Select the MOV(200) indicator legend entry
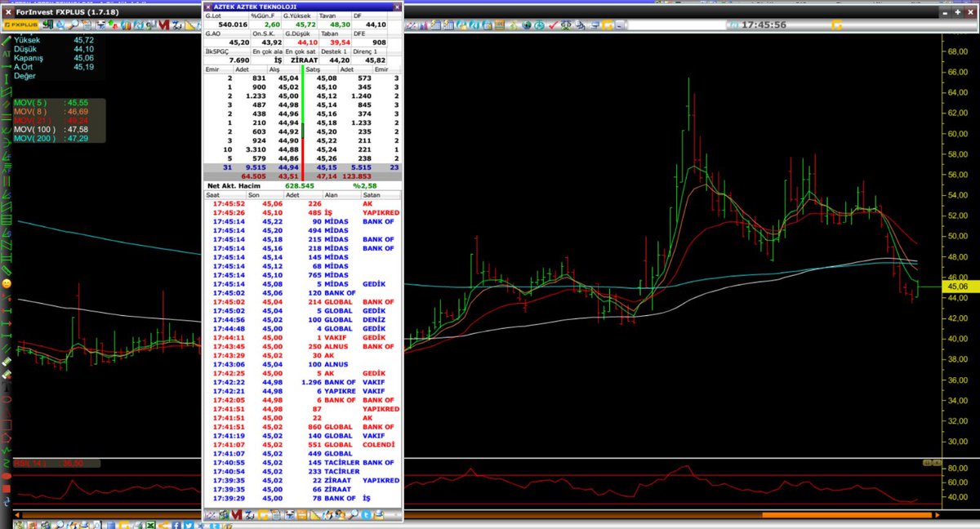The width and height of the screenshot is (980, 529). tap(51, 139)
